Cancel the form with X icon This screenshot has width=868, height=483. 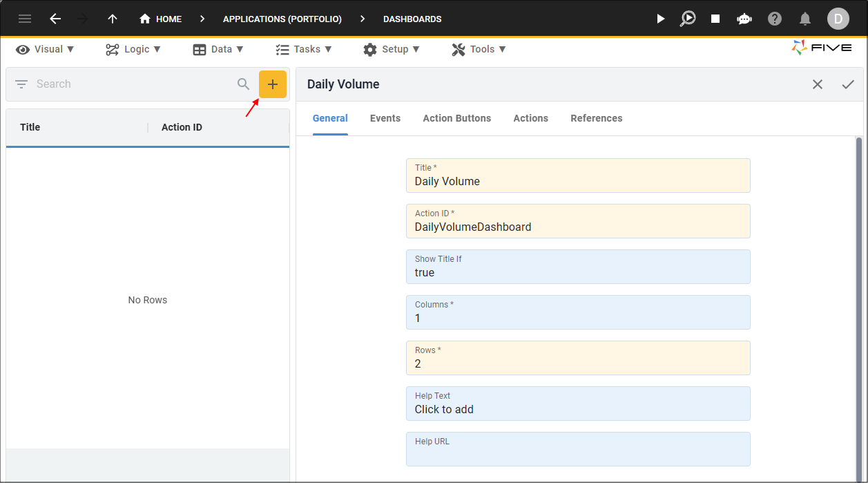[818, 84]
